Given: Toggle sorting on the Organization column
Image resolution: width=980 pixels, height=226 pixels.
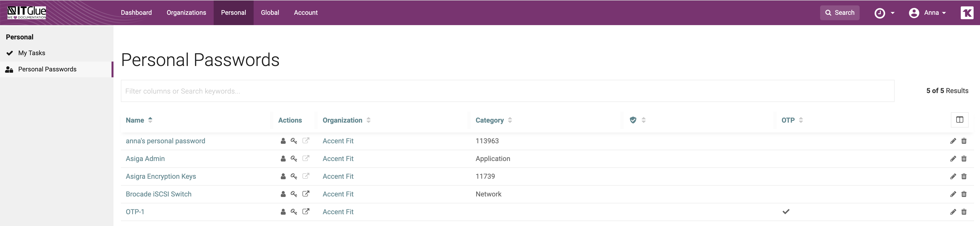Looking at the screenshot, I should coord(368,120).
